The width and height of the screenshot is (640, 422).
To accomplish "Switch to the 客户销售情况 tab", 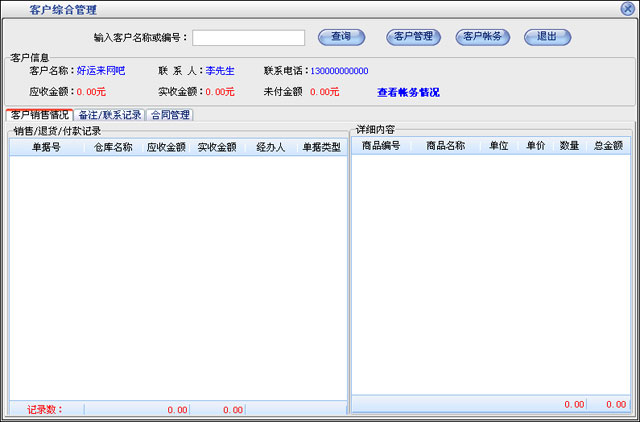I will pos(40,115).
